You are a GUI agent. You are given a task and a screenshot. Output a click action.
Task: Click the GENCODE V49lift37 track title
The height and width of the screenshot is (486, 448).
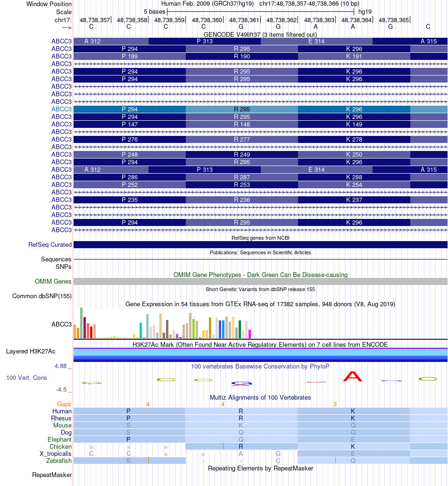260,34
